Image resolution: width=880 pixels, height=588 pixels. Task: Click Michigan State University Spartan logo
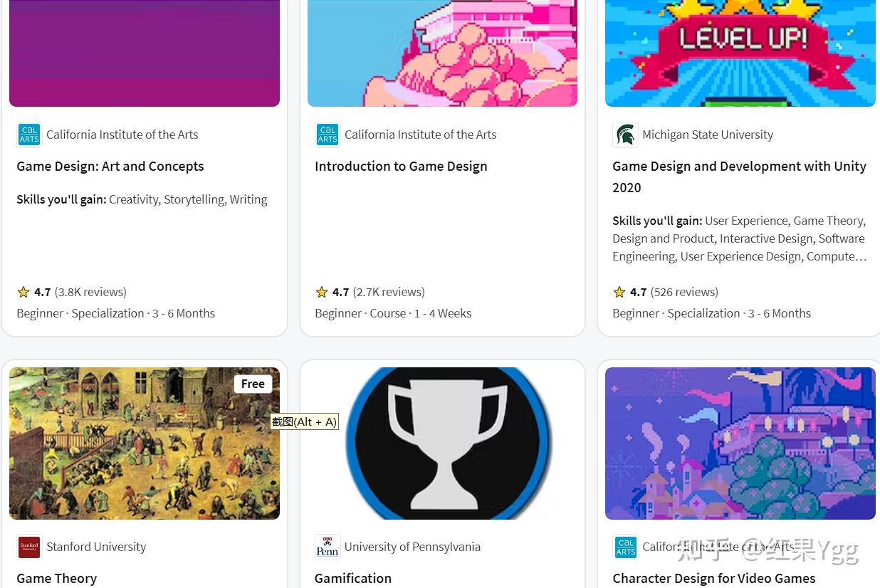[625, 135]
